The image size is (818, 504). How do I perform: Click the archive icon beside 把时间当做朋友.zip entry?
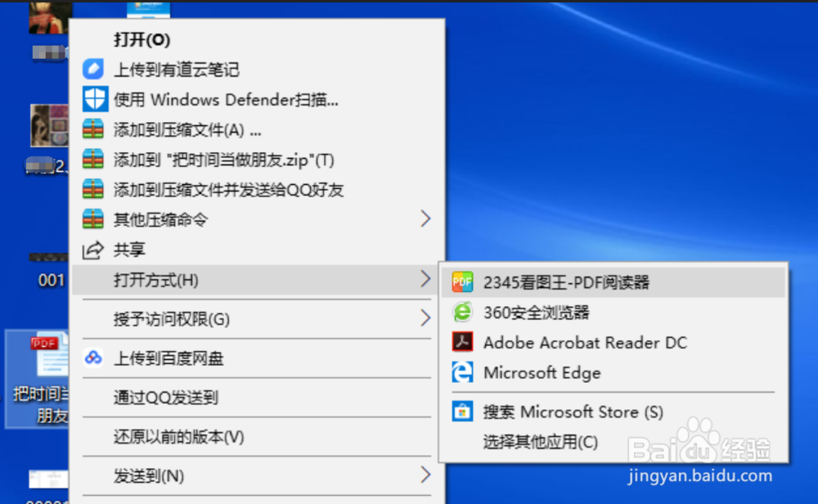tap(93, 159)
